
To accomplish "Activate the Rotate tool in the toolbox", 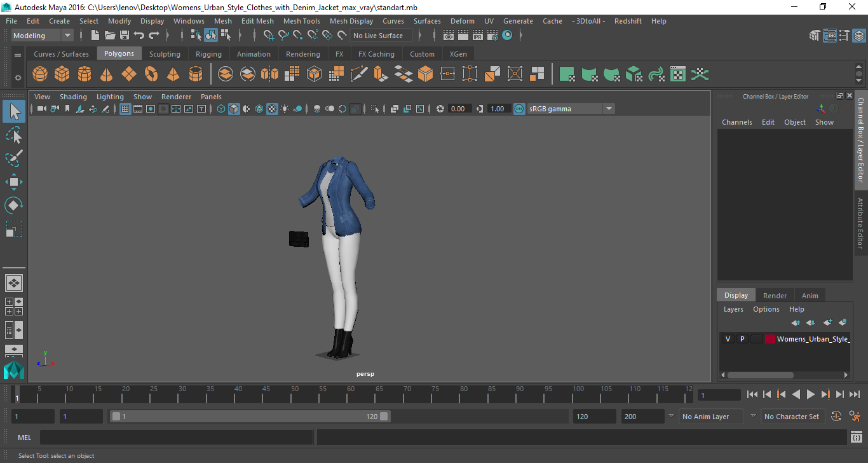I will 14,205.
